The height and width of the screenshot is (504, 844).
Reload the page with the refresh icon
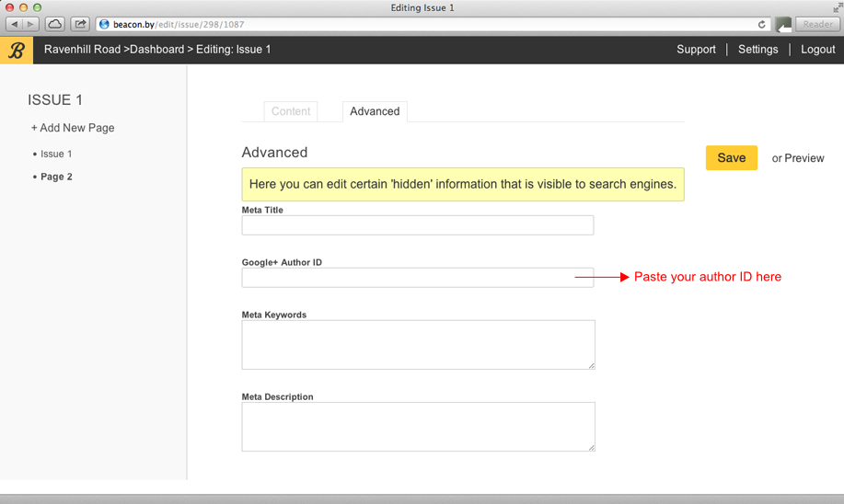[x=762, y=24]
